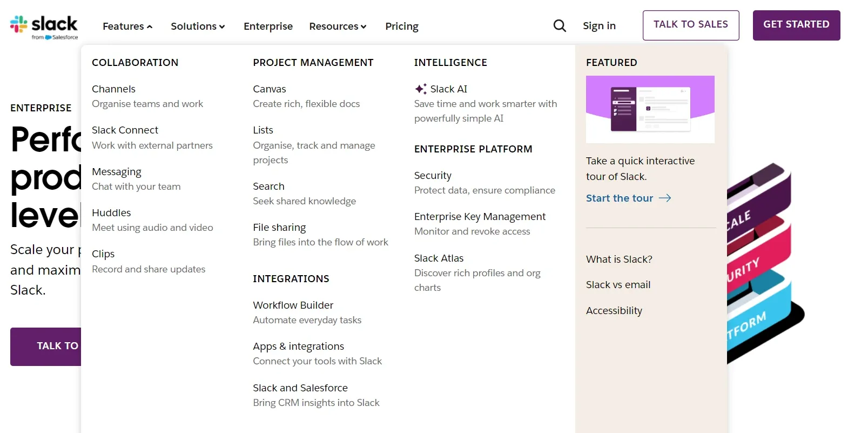Image resolution: width=868 pixels, height=433 pixels.
Task: Click the Slack AI sparkle icon
Action: (421, 89)
